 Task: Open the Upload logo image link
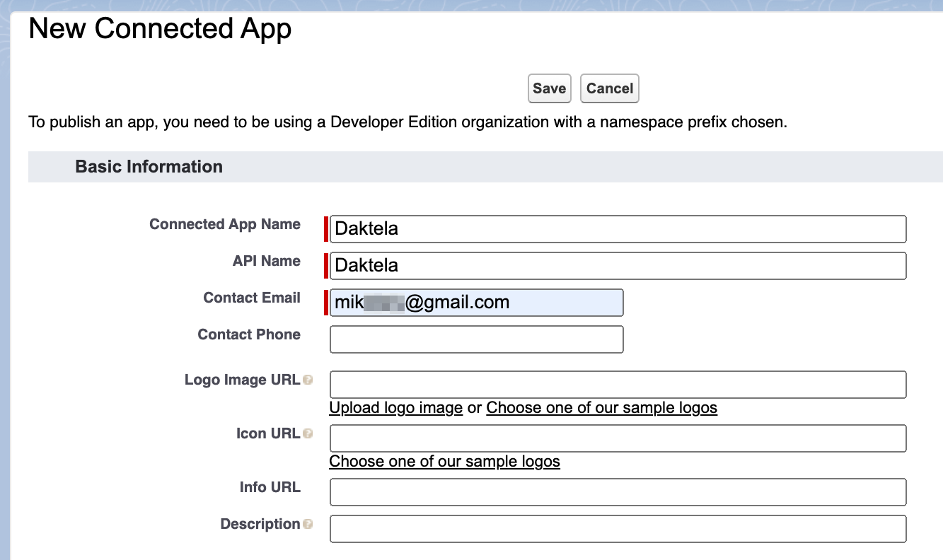tap(395, 408)
